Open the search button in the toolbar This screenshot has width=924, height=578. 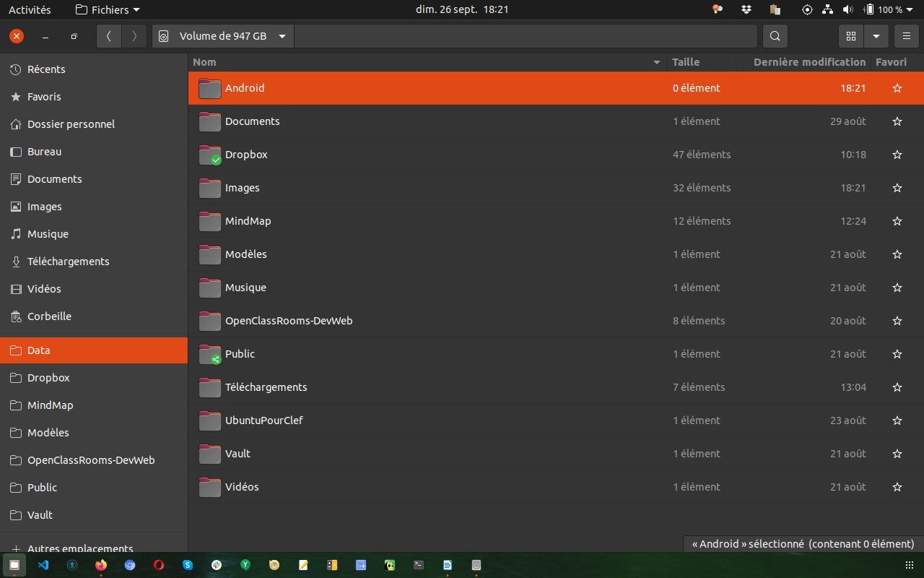[775, 36]
